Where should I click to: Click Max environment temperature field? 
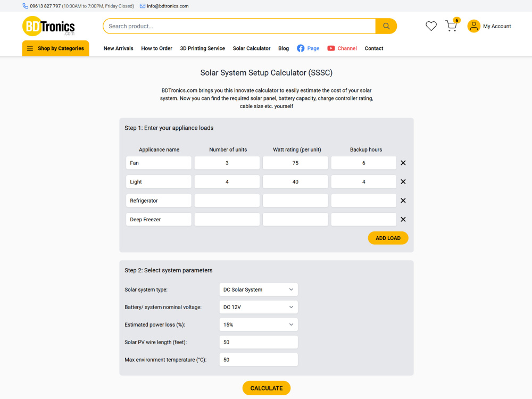coord(259,360)
